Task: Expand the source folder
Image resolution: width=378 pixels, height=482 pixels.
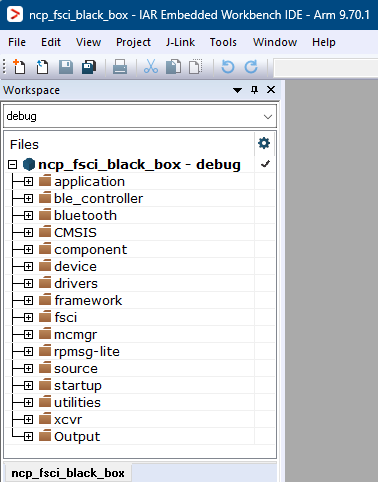Action: (28, 369)
